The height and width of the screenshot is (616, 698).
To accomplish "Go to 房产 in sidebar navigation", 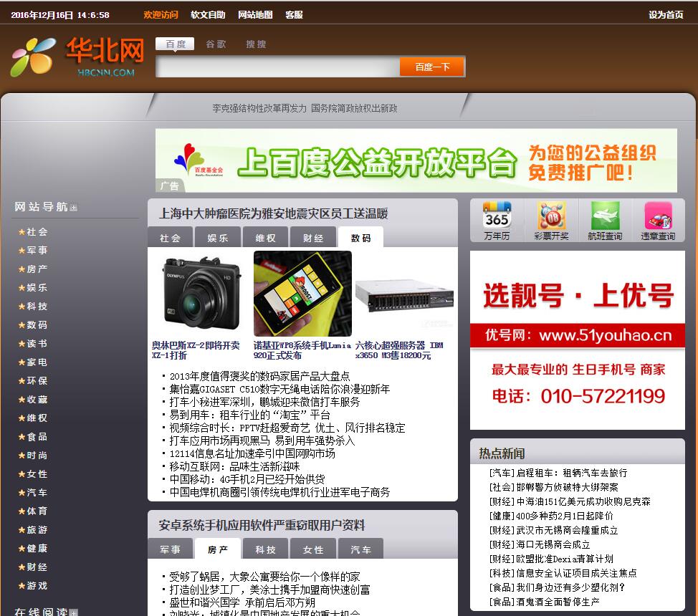I will (x=37, y=269).
